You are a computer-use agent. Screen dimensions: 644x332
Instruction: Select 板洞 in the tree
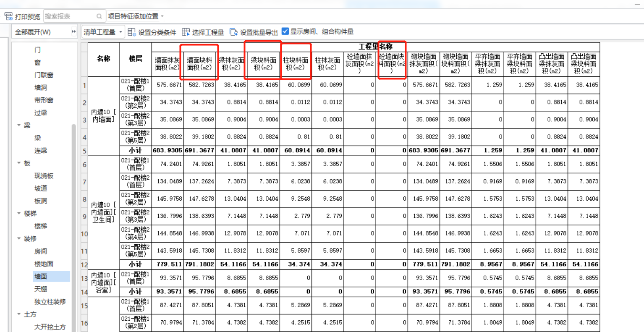pos(41,201)
